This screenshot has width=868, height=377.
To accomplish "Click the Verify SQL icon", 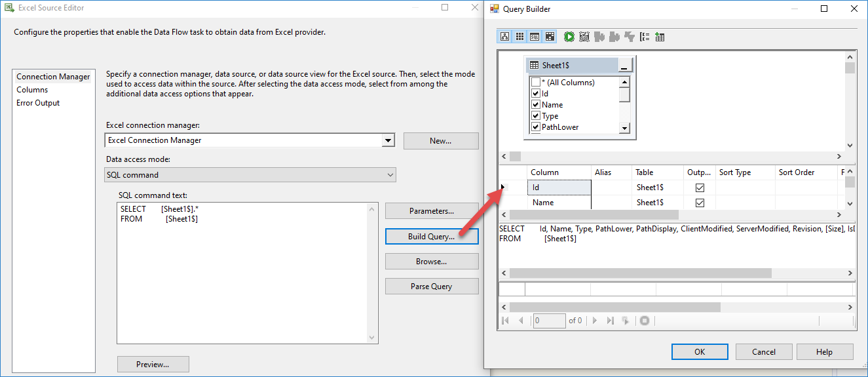I will [x=584, y=37].
